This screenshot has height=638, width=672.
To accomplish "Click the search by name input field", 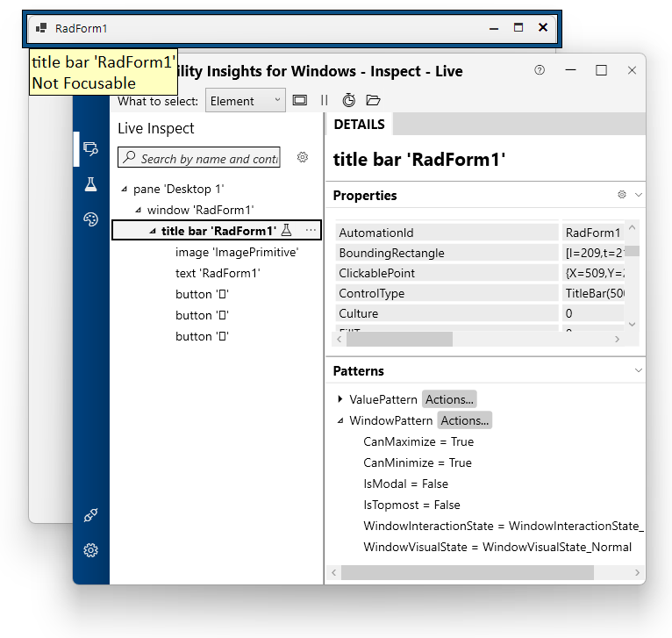I will click(199, 157).
